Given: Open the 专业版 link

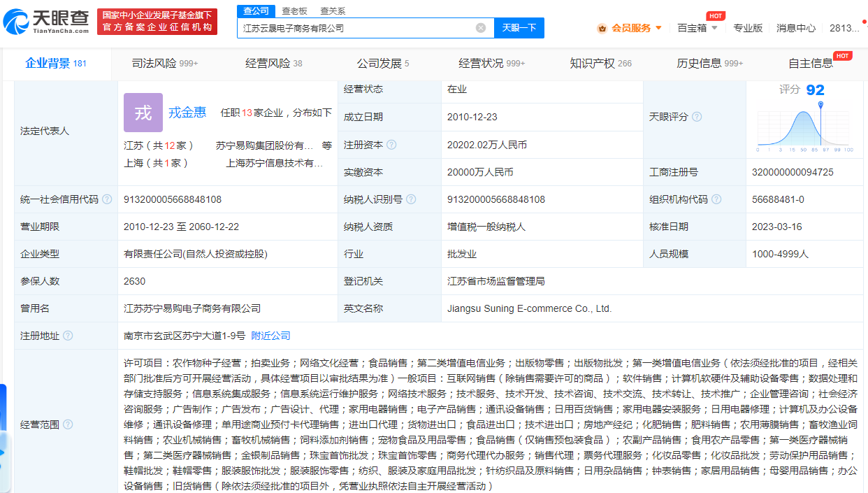Looking at the screenshot, I should tap(748, 28).
